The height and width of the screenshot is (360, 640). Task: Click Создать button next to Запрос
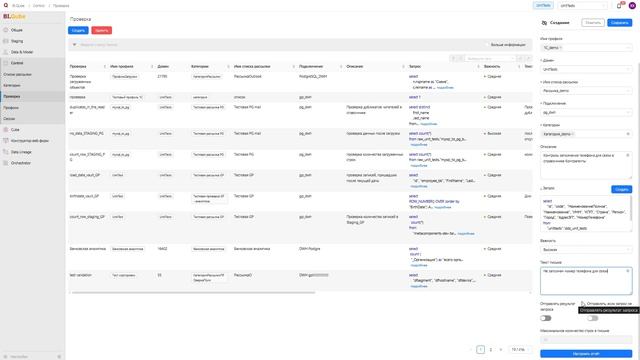point(622,189)
